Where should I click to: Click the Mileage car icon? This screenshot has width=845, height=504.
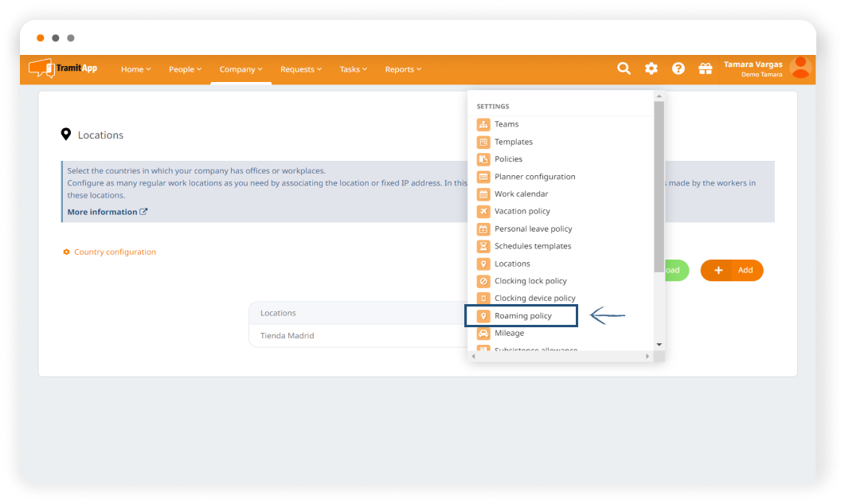click(x=483, y=334)
